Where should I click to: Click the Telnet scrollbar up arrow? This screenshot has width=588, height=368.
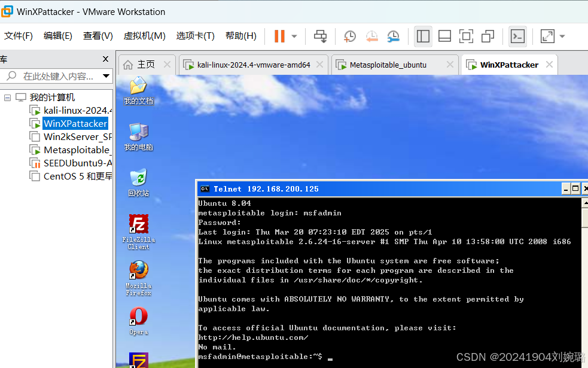(585, 203)
